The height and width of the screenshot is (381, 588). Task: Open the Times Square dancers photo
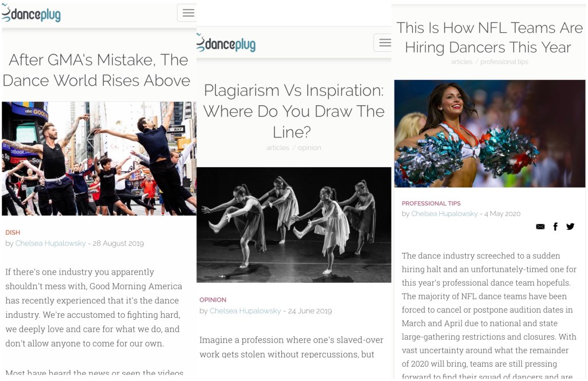click(99, 159)
